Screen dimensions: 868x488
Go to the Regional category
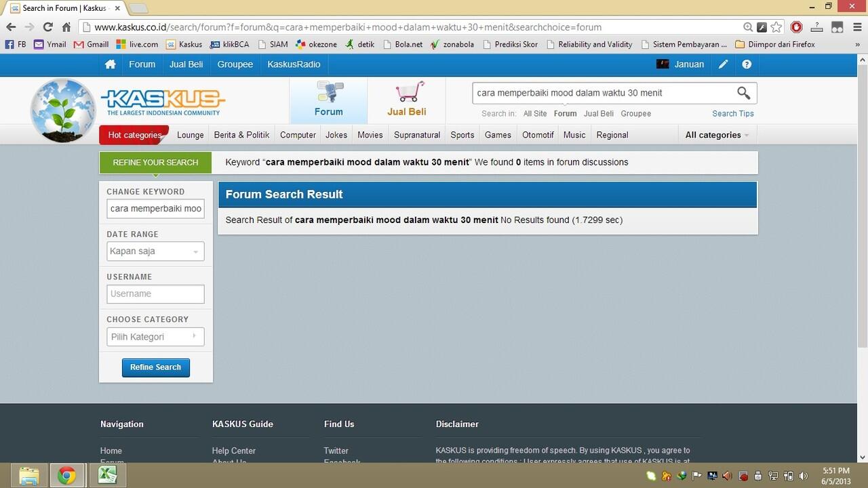coord(612,135)
